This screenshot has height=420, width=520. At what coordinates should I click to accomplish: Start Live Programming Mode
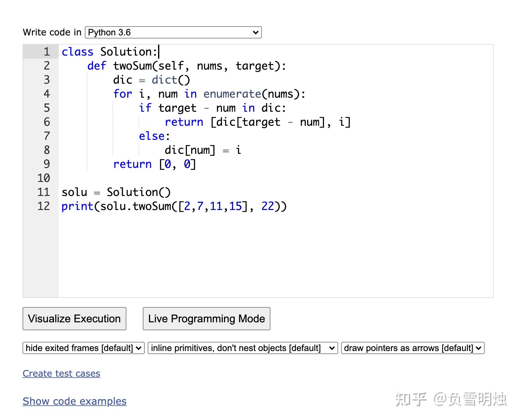pos(206,319)
